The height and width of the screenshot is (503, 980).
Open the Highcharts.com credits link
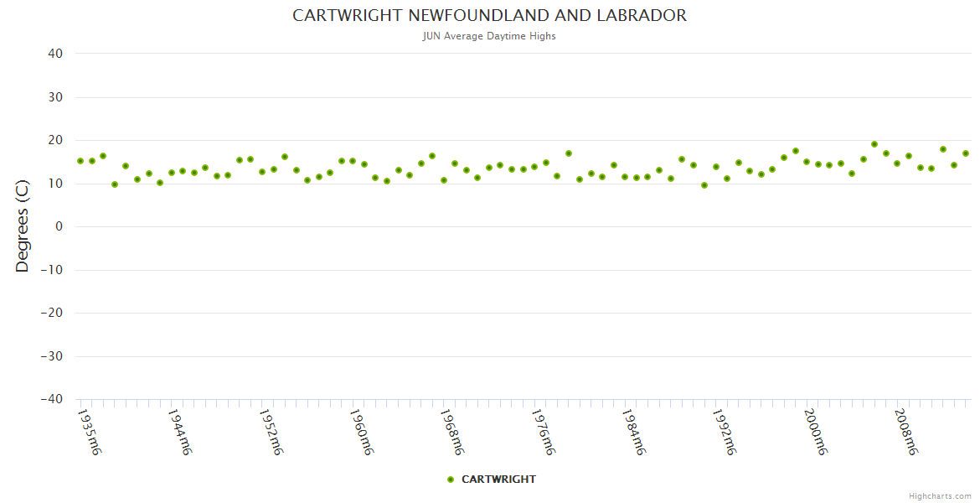(940, 495)
